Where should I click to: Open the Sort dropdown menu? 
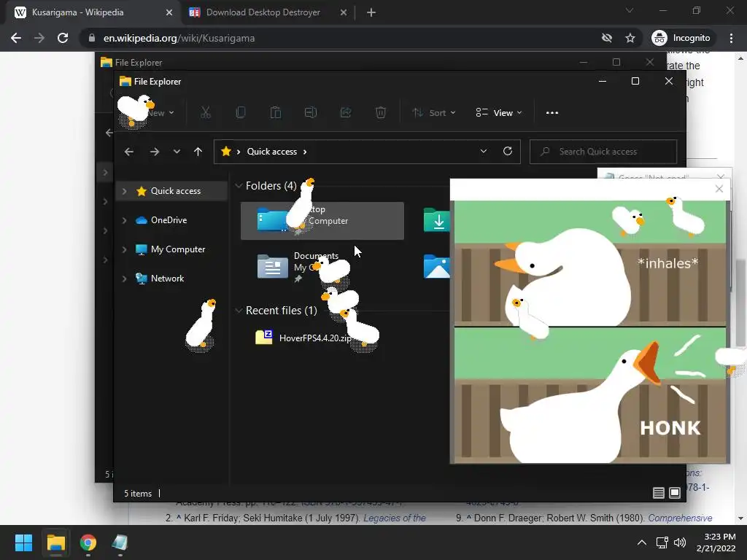coord(434,113)
